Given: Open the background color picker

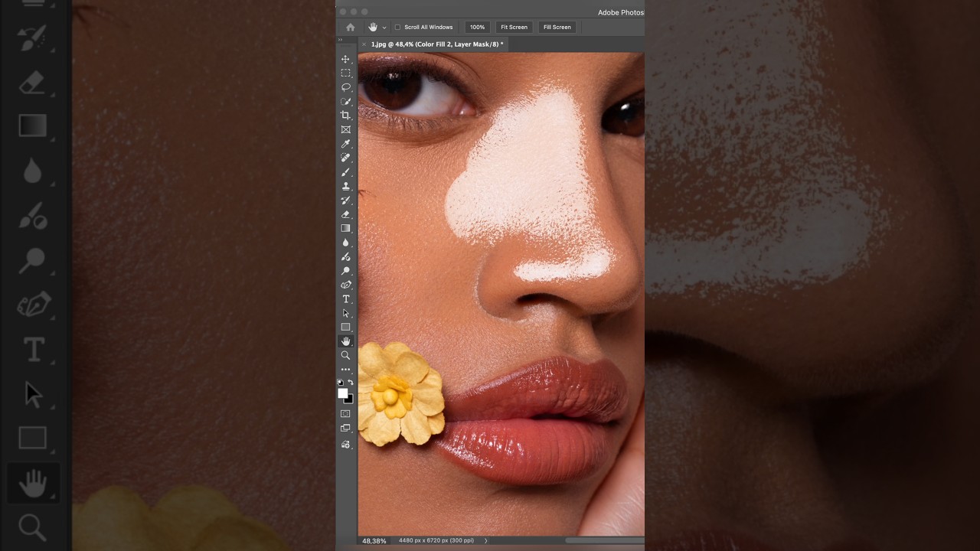Looking at the screenshot, I should pyautogui.click(x=349, y=399).
